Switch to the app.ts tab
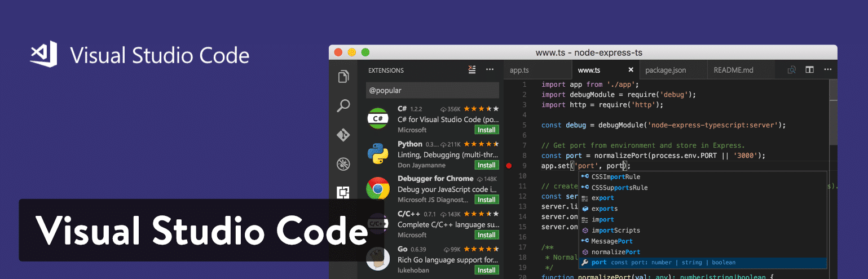Viewport: 868px width, 279px height. (519, 70)
